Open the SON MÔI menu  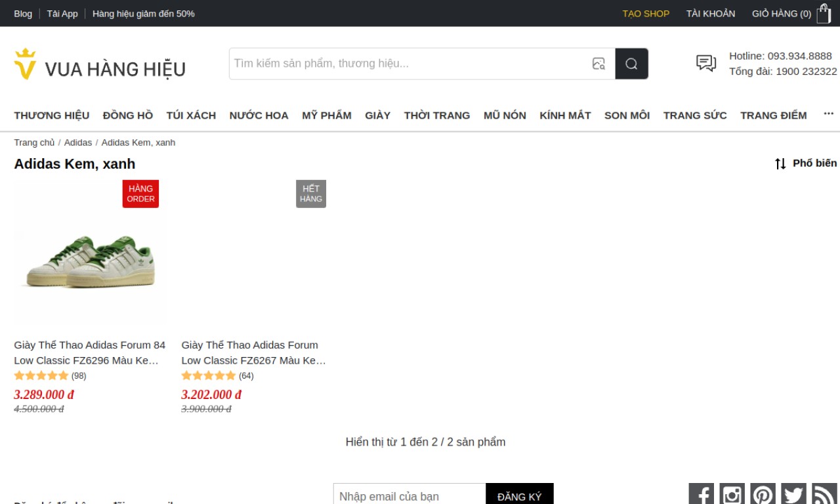coord(627,115)
